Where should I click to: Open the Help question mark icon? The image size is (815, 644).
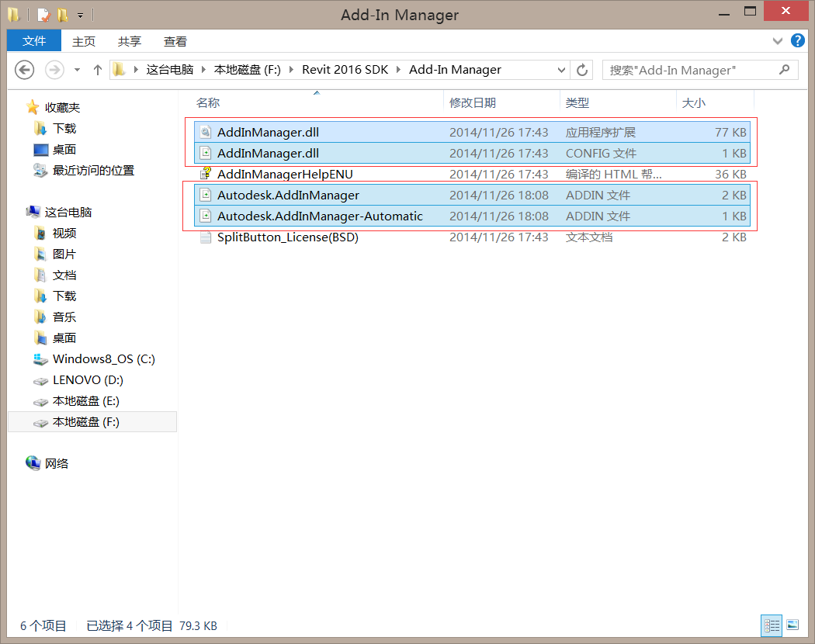pyautogui.click(x=797, y=40)
